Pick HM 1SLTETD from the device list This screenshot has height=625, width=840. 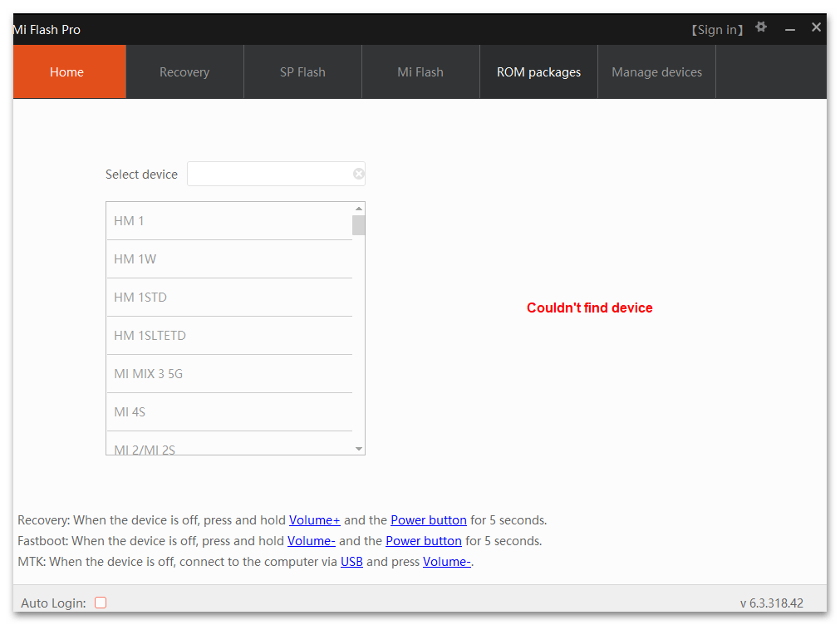tap(229, 336)
